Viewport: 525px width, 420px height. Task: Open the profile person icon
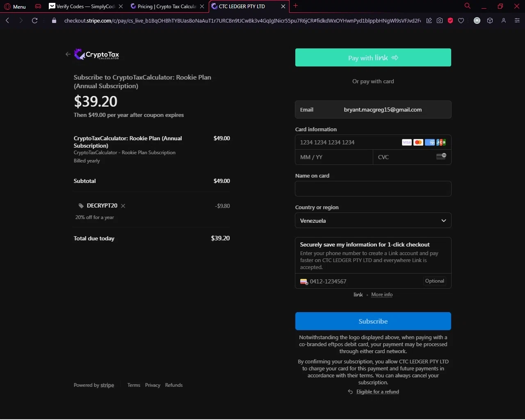click(504, 21)
